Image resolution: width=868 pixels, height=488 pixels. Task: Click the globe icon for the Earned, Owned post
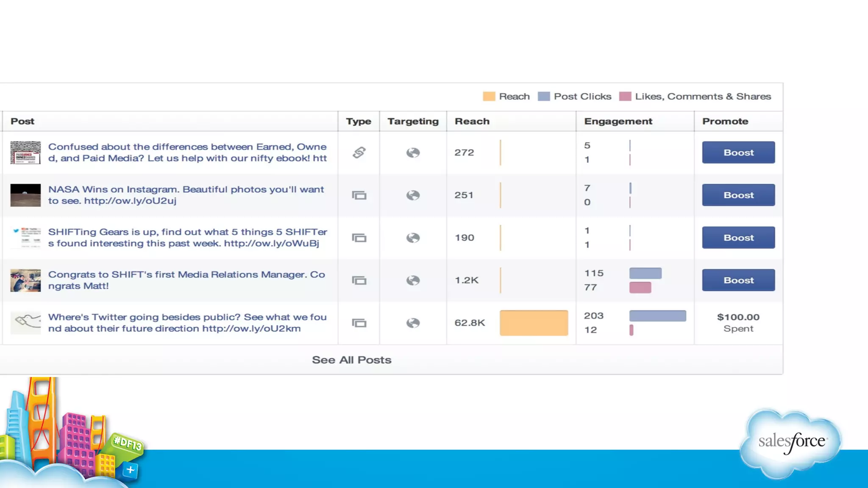(x=413, y=152)
